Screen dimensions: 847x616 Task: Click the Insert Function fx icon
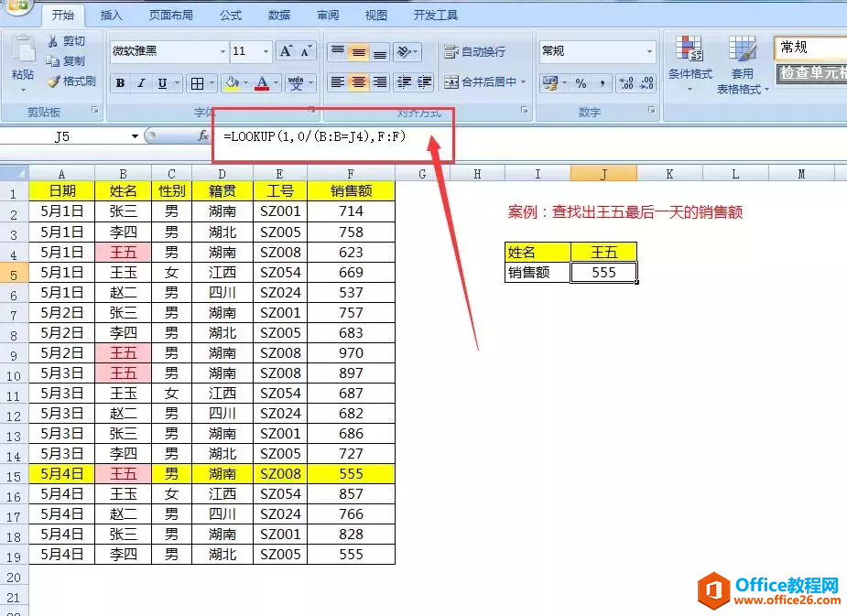point(203,136)
